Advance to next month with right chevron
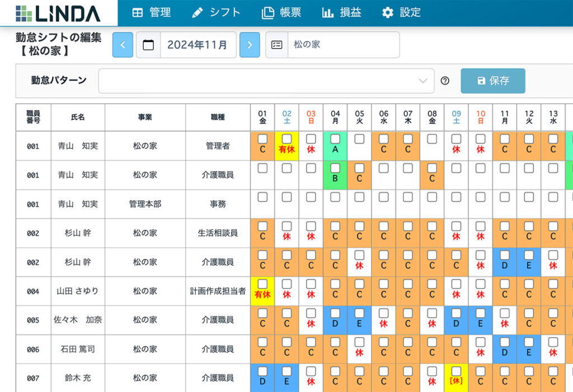 point(250,45)
